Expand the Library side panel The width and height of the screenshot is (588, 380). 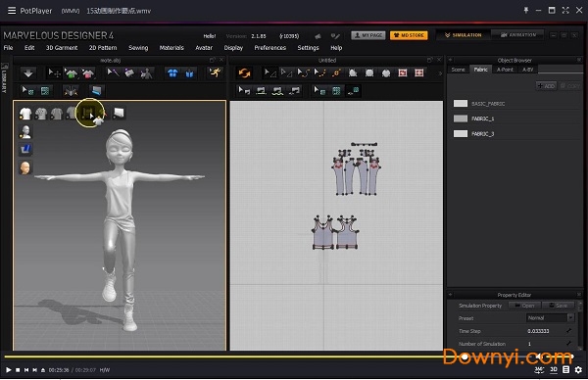click(x=5, y=78)
